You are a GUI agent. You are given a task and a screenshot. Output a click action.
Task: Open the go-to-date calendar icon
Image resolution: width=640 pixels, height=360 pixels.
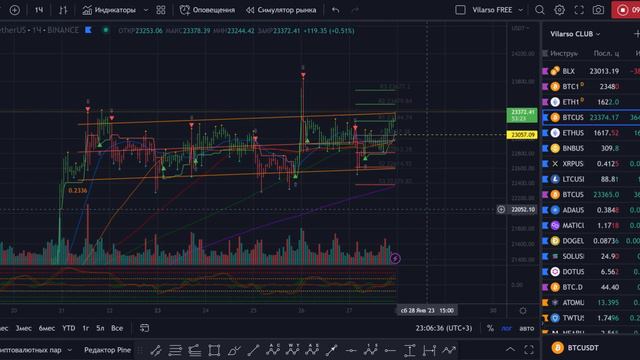(144, 328)
